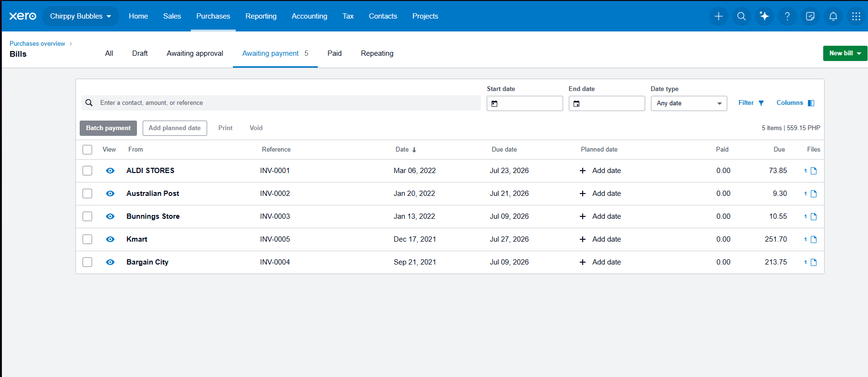Switch to the Paid tab
Viewport: 868px width, 377px height.
[x=335, y=53]
